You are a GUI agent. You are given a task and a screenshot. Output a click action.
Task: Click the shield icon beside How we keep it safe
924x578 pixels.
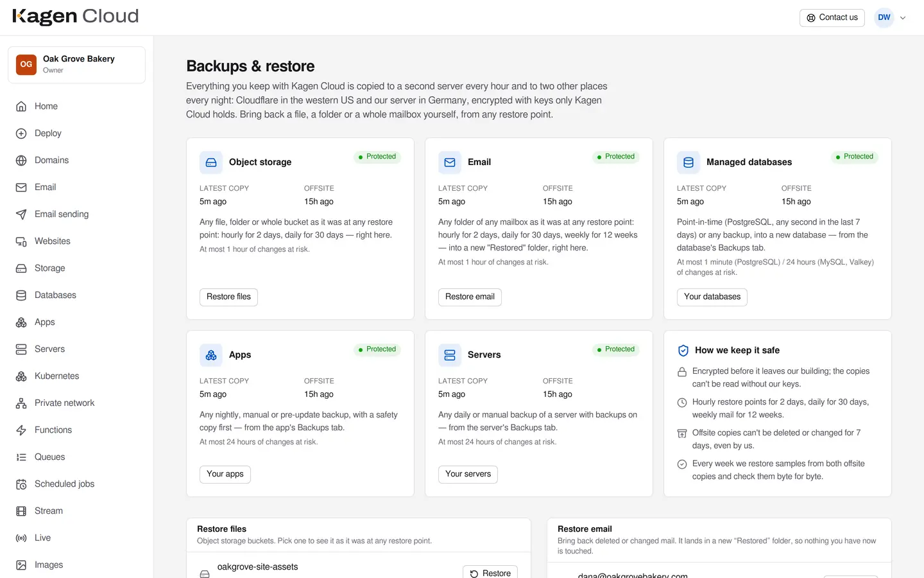(683, 351)
